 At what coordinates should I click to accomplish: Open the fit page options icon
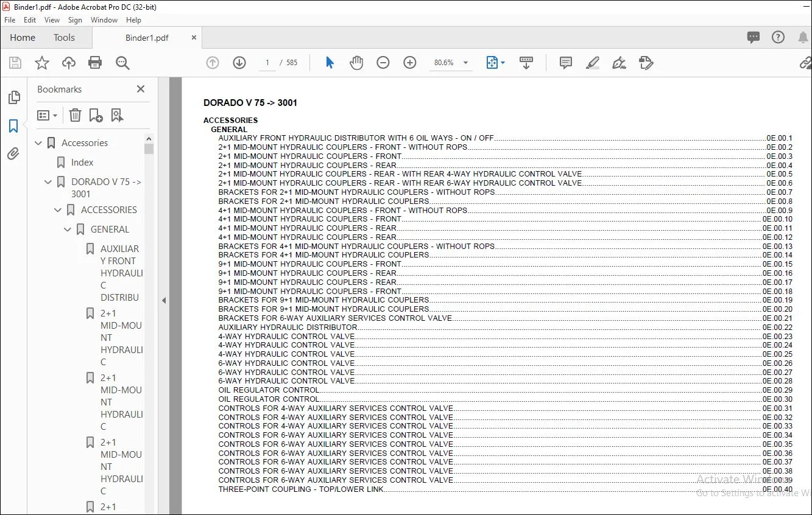coord(492,63)
